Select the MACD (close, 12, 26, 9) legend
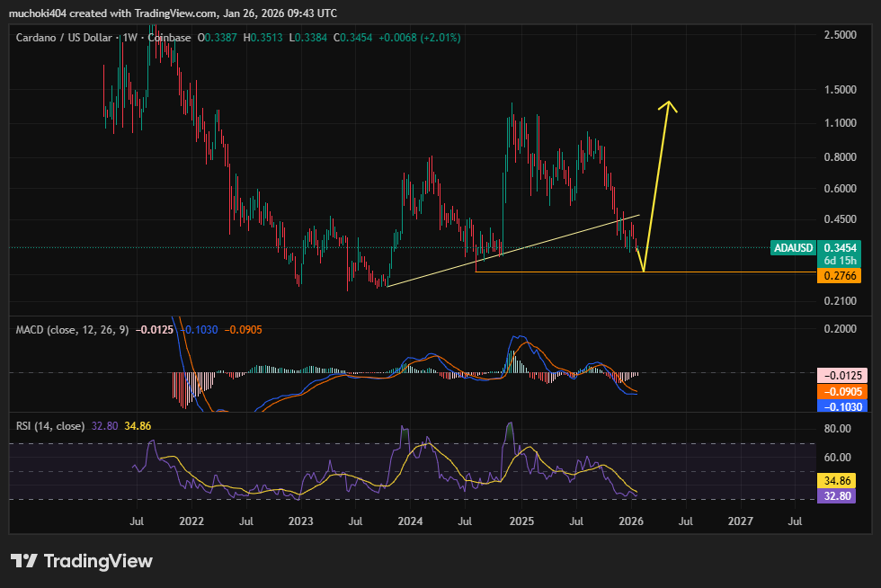The width and height of the screenshot is (881, 588). pyautogui.click(x=73, y=330)
